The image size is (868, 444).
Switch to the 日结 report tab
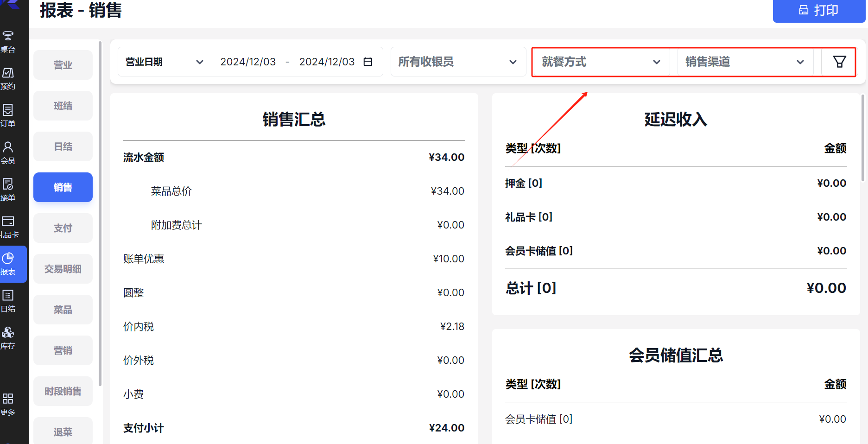point(63,146)
